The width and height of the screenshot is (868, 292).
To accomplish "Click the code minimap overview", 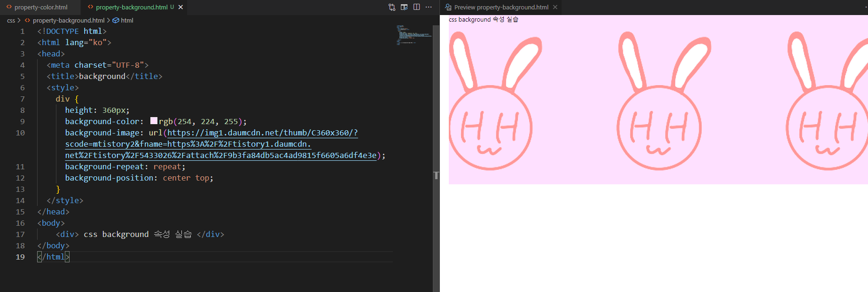I will [413, 35].
